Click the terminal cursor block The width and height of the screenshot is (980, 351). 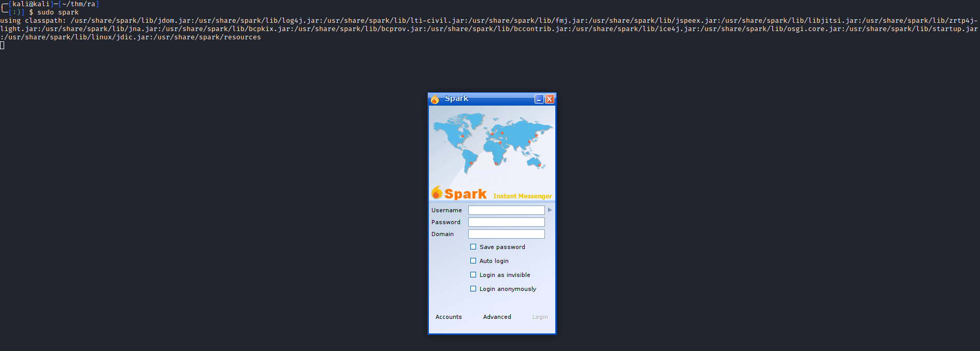tap(2, 46)
